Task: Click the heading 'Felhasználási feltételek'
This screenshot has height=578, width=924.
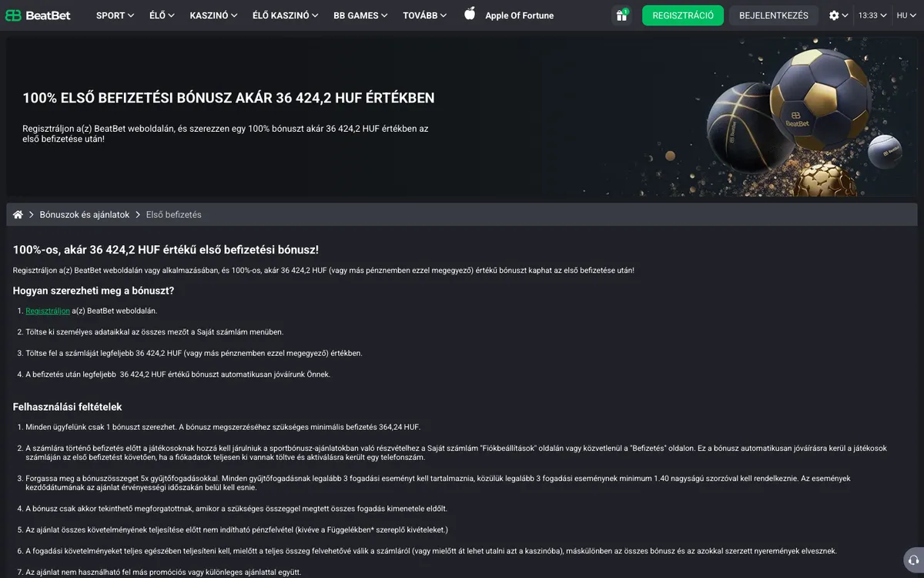Action: (x=68, y=407)
